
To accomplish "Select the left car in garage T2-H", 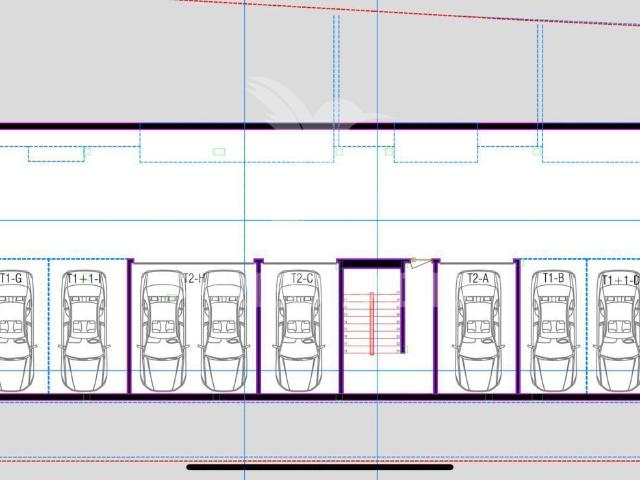I will 163,331.
